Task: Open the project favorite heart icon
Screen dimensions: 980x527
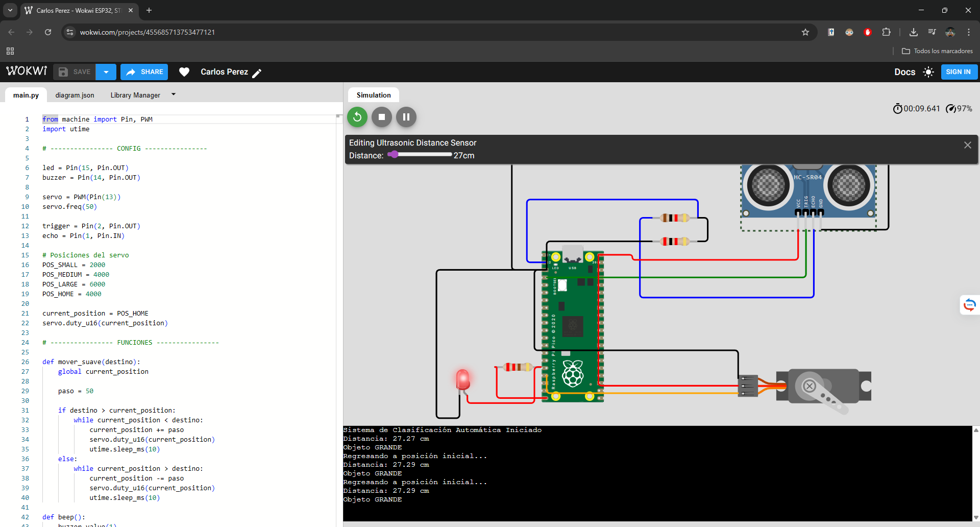Action: [184, 72]
